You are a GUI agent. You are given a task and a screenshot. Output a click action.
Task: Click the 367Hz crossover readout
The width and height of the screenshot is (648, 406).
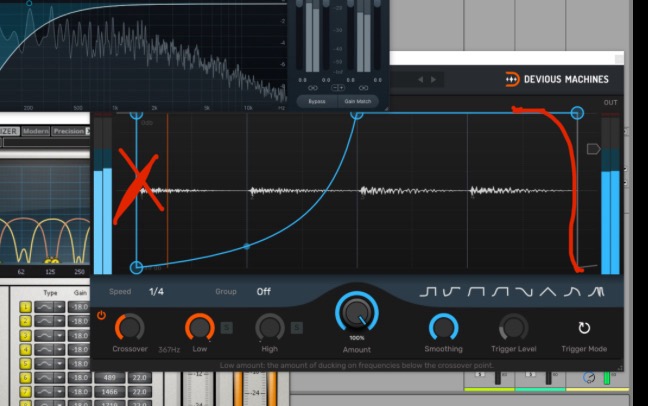point(169,350)
